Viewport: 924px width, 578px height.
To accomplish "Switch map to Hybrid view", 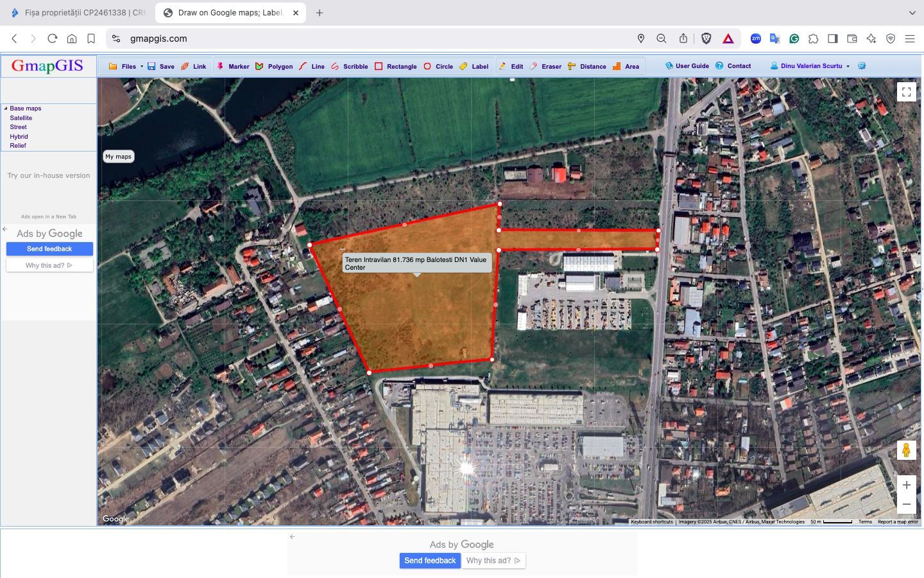I will pyautogui.click(x=19, y=136).
